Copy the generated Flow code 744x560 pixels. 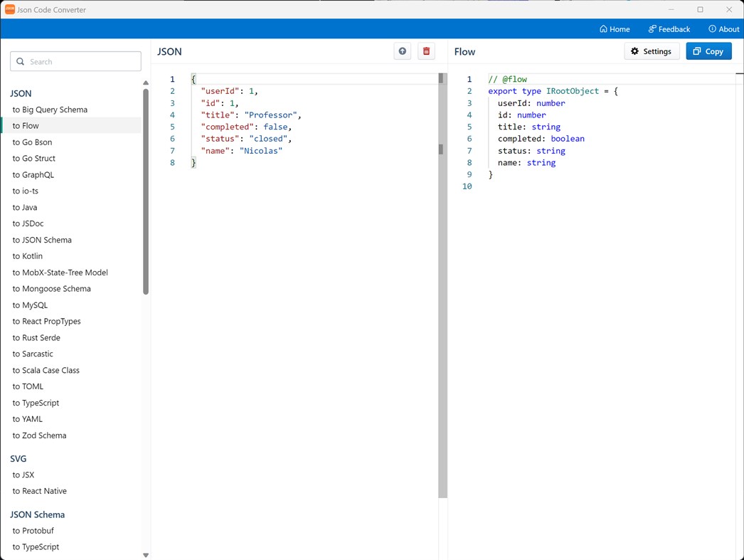pyautogui.click(x=708, y=51)
